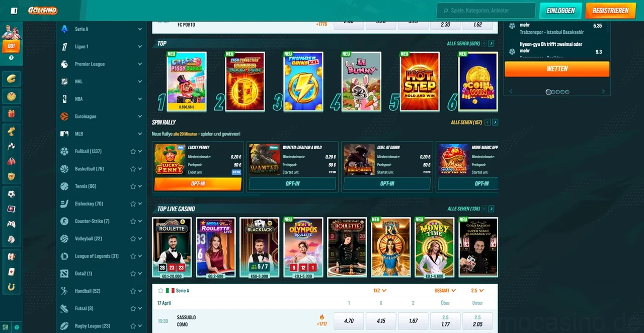Open the Hot Step Hold and Win game thumbnail
Screen dimensions: 644x333
point(420,82)
